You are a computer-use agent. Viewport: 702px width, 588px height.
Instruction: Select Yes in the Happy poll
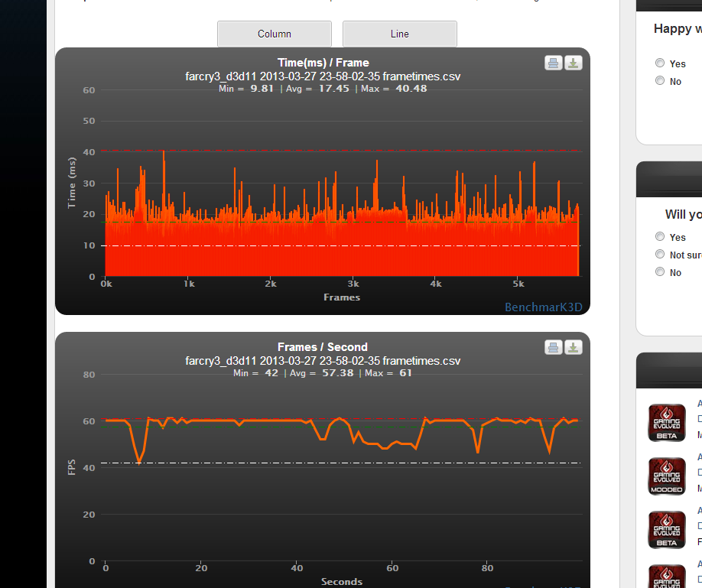click(659, 63)
